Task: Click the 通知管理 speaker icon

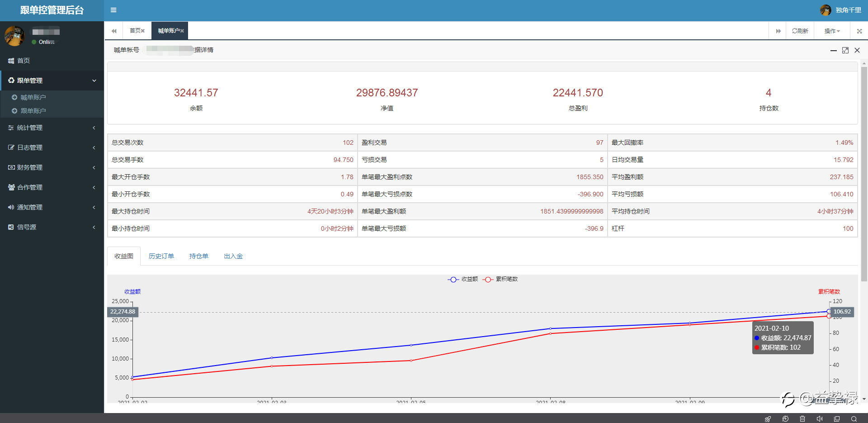Action: (x=11, y=207)
